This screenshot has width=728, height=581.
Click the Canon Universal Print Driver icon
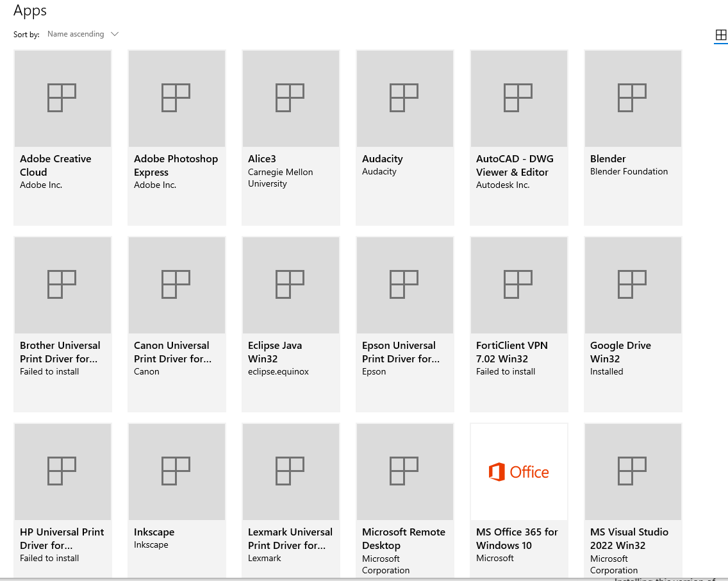177,285
